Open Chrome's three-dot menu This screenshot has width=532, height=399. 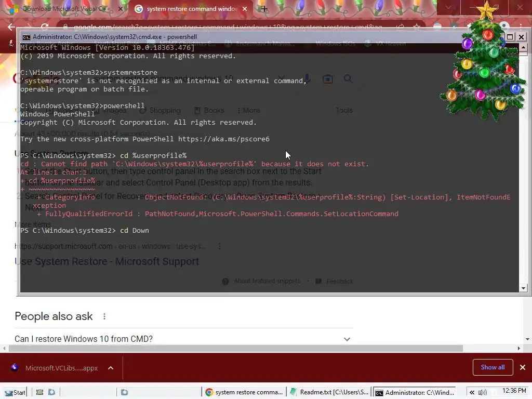click(521, 26)
